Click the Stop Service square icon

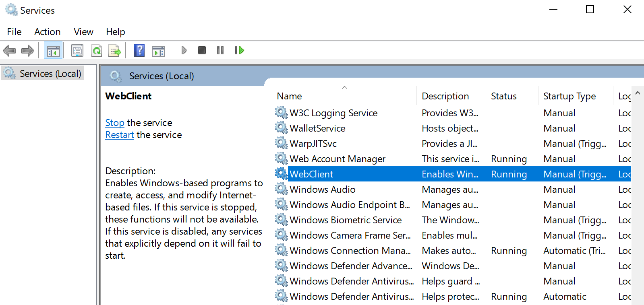202,51
